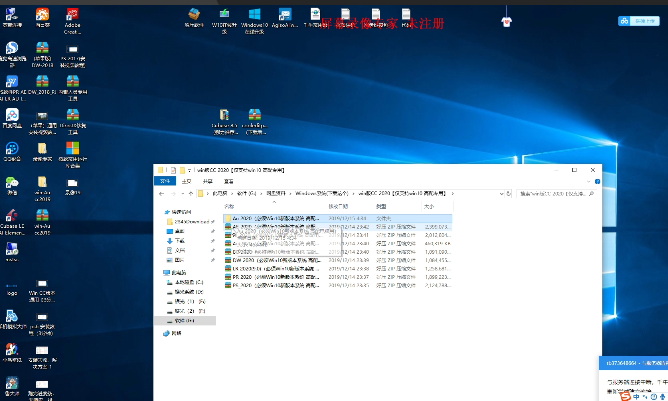
Task: Click the back arrow in Explorer
Action: click(x=161, y=193)
